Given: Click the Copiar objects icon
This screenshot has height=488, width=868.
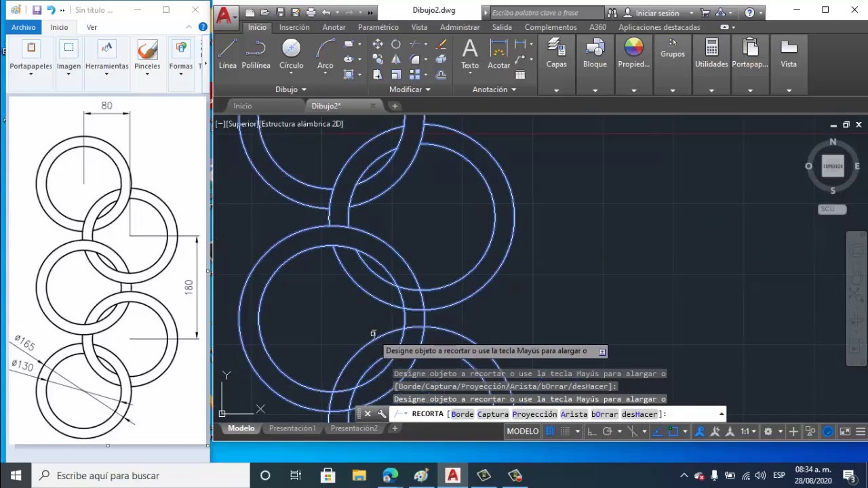Looking at the screenshot, I should [378, 59].
